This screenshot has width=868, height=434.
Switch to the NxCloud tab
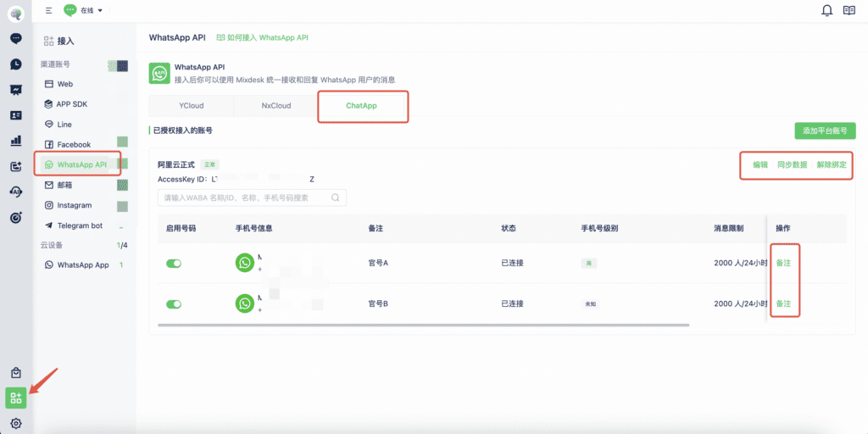click(275, 106)
